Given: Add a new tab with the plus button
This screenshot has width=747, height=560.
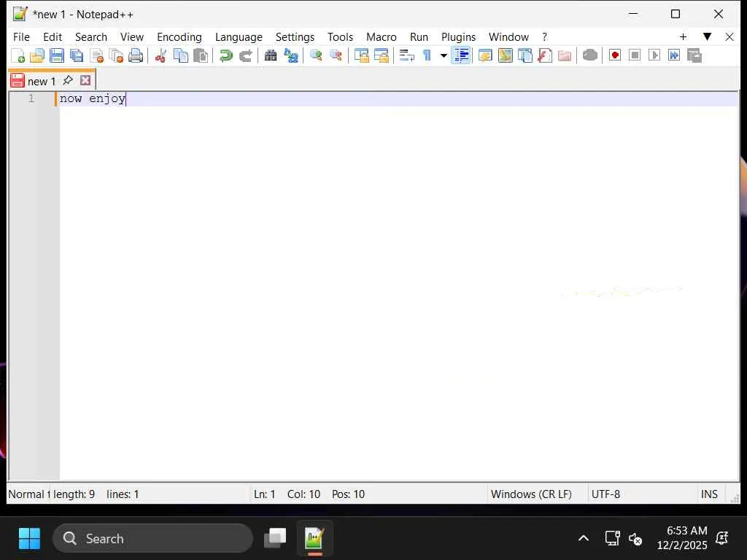Looking at the screenshot, I should coord(683,37).
